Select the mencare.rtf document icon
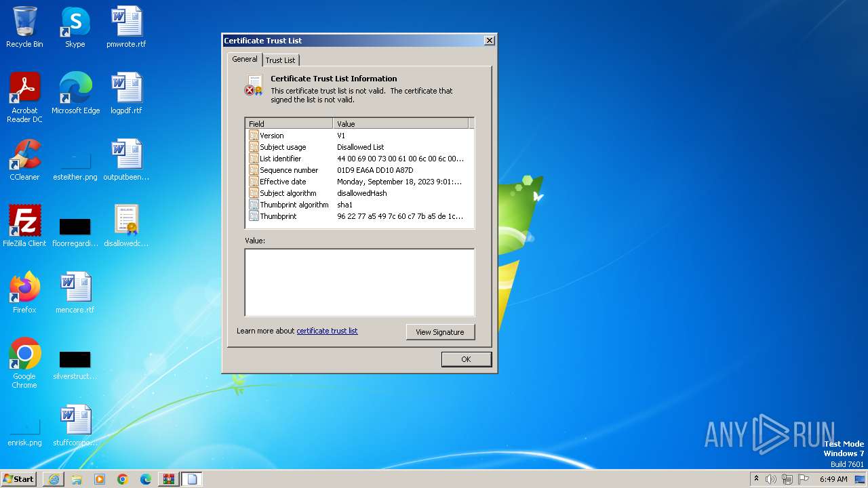Viewport: 868px width, 488px height. pos(75,292)
